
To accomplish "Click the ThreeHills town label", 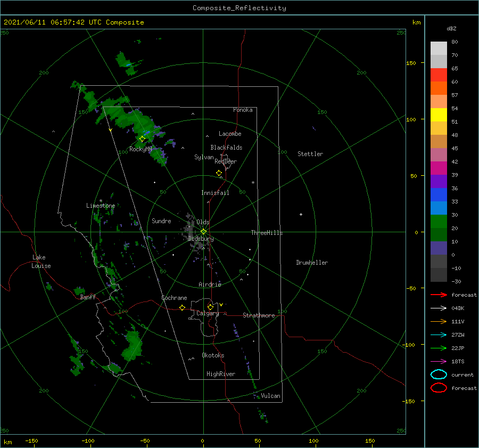I will pyautogui.click(x=267, y=233).
